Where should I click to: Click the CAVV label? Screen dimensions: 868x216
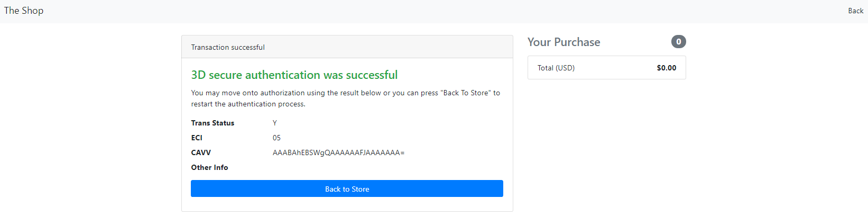(201, 152)
